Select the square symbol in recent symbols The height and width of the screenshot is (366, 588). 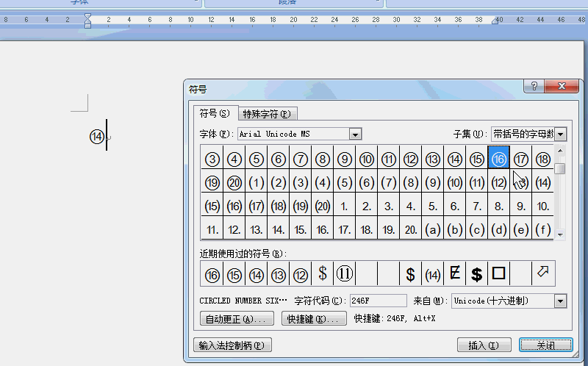(499, 273)
